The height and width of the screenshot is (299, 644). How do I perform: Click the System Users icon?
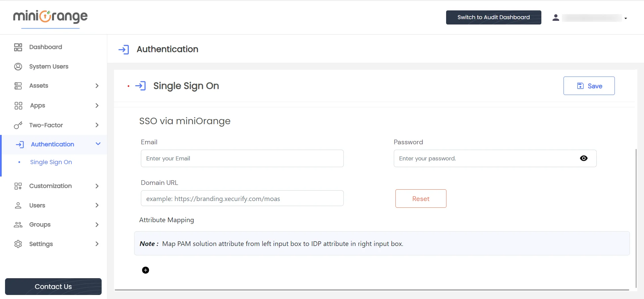coord(18,66)
